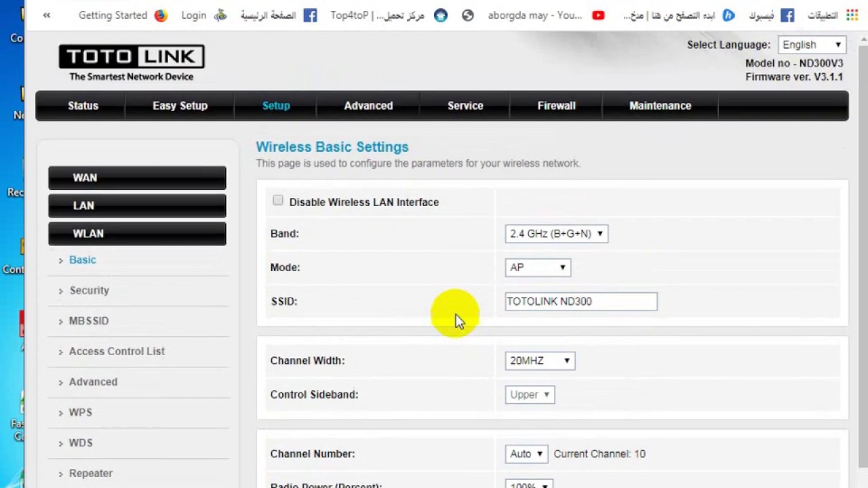
Task: Open the Status tab
Action: [83, 106]
